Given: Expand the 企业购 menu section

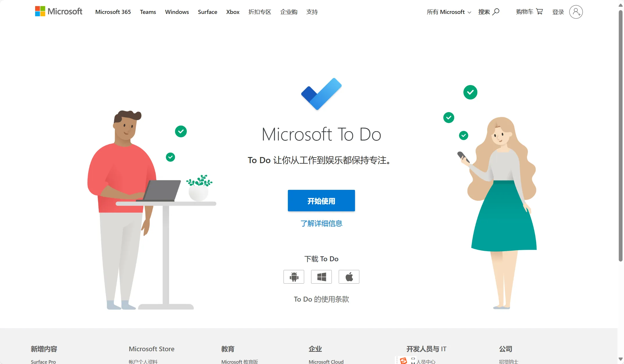Looking at the screenshot, I should coord(288,12).
